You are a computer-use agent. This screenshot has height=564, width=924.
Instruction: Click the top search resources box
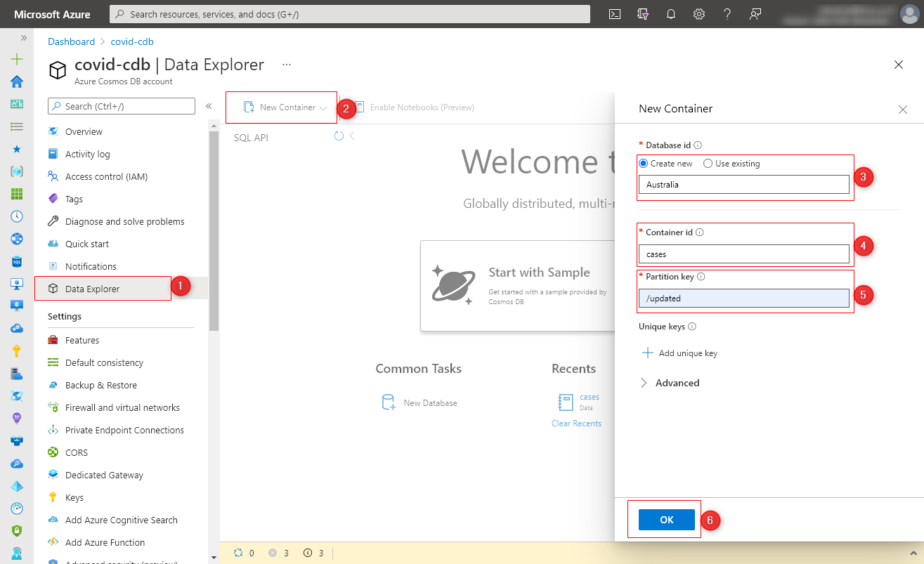(x=350, y=14)
